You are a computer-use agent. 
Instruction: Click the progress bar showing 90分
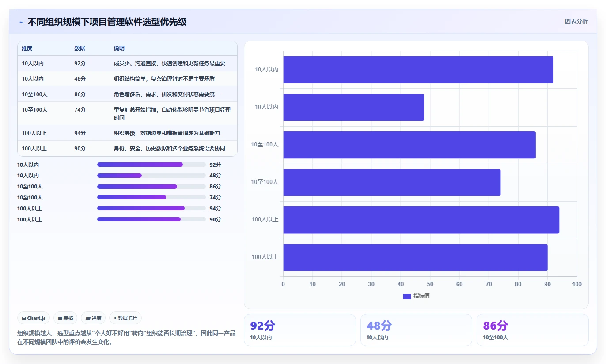point(151,219)
